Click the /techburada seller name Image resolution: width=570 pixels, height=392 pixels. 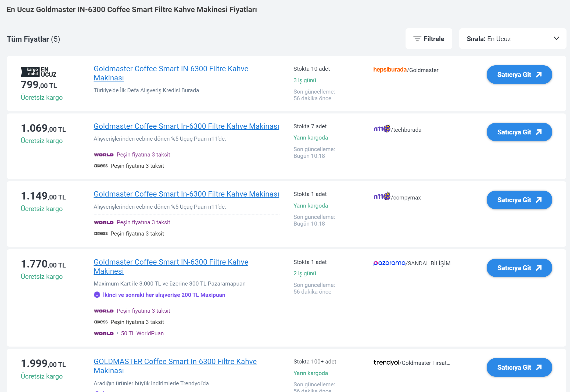(x=406, y=130)
